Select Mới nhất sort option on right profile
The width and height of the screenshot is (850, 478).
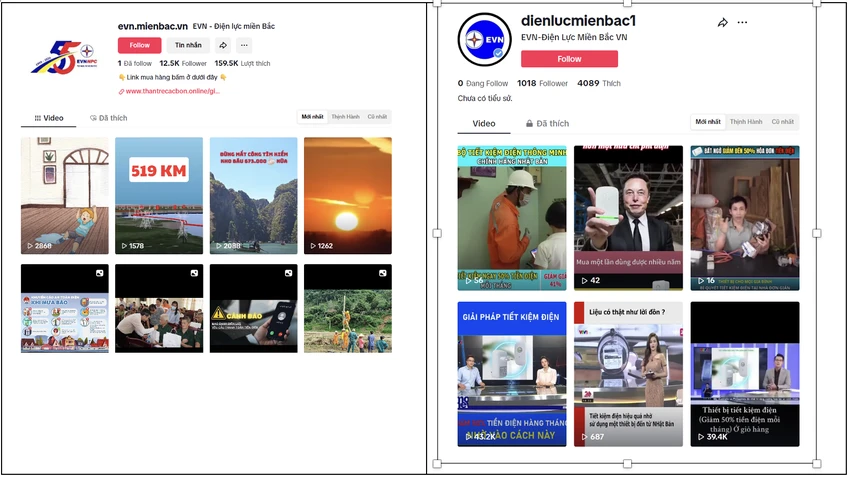pos(708,122)
